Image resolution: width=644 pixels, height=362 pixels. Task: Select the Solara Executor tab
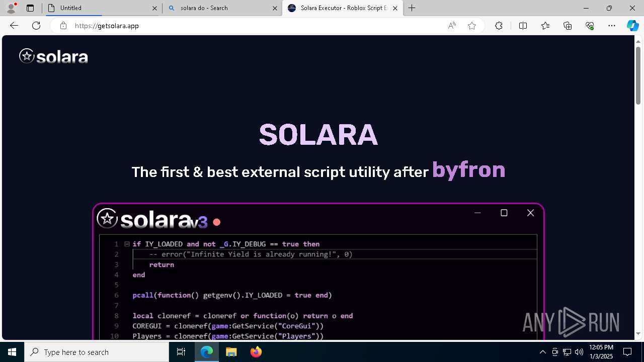pos(343,8)
